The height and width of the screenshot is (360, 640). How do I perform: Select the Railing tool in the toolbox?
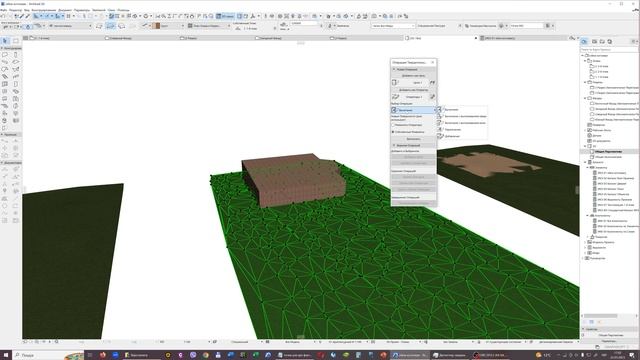click(16, 76)
